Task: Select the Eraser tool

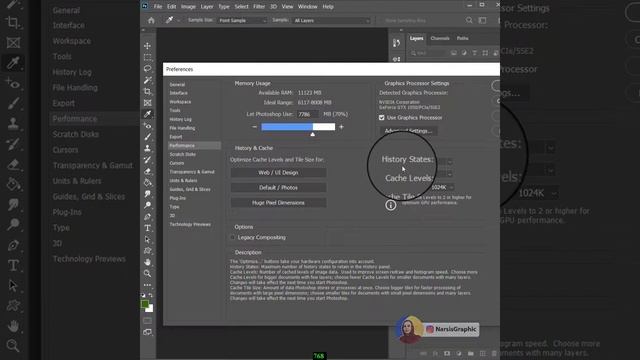Action: [147, 171]
